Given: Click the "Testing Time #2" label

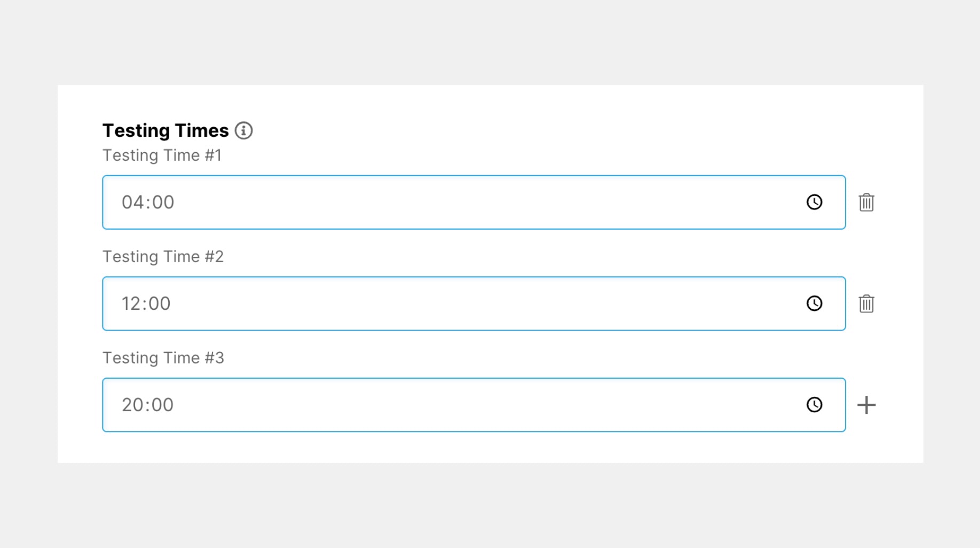Looking at the screenshot, I should pos(163,257).
